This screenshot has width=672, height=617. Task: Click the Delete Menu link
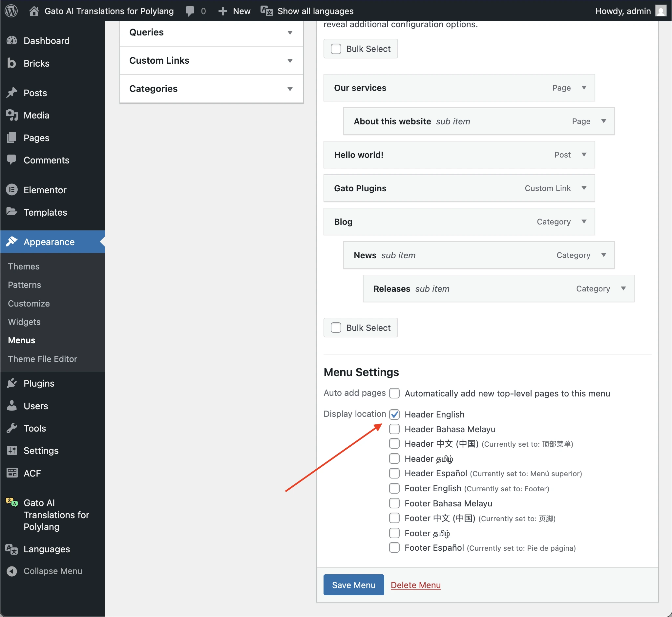(x=415, y=585)
